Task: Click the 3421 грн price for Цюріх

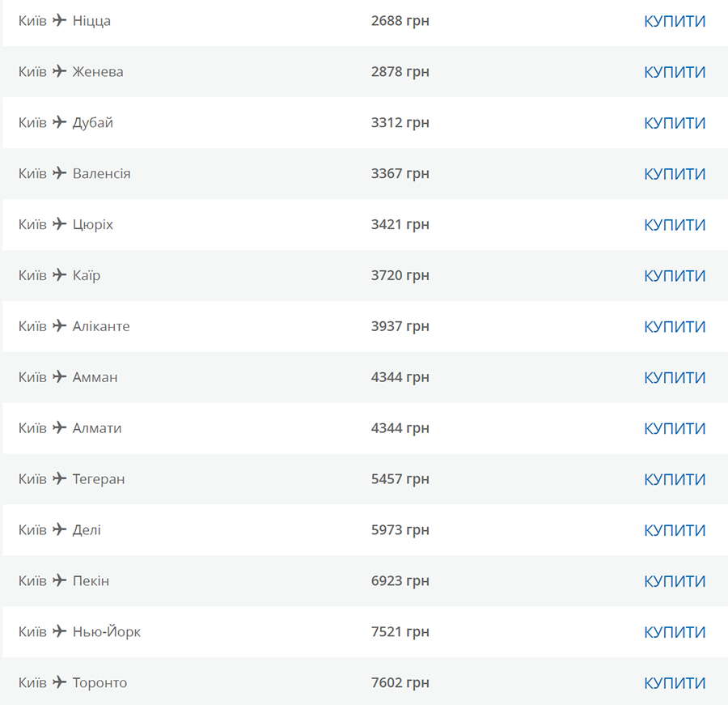Action: (400, 224)
